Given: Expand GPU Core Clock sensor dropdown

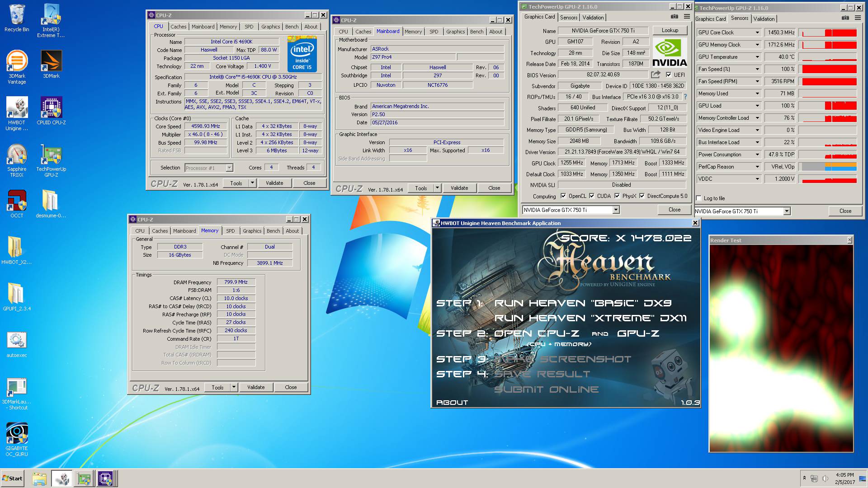Looking at the screenshot, I should pyautogui.click(x=757, y=33).
